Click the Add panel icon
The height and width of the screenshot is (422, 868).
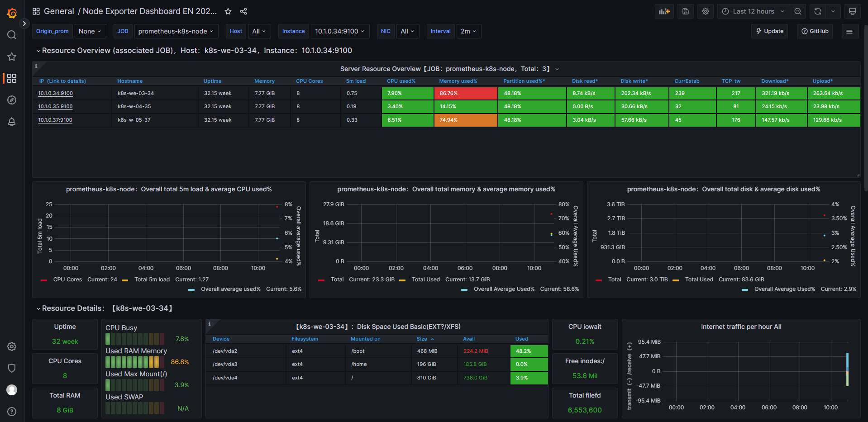click(x=664, y=11)
